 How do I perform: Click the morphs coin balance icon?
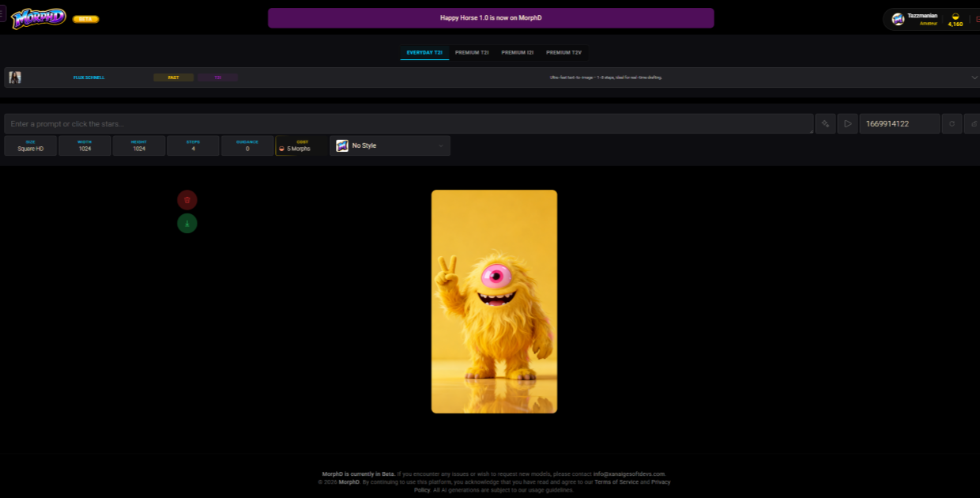click(x=955, y=16)
